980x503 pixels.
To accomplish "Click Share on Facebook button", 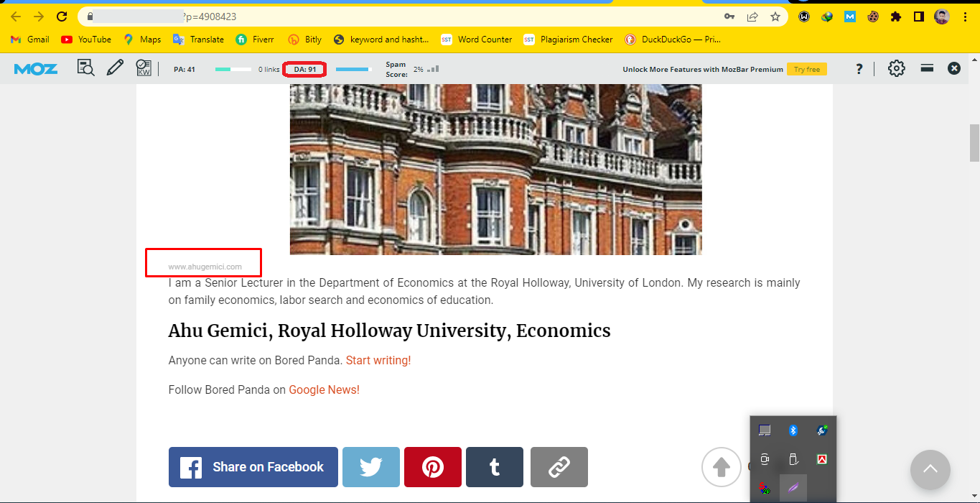I will coord(253,467).
